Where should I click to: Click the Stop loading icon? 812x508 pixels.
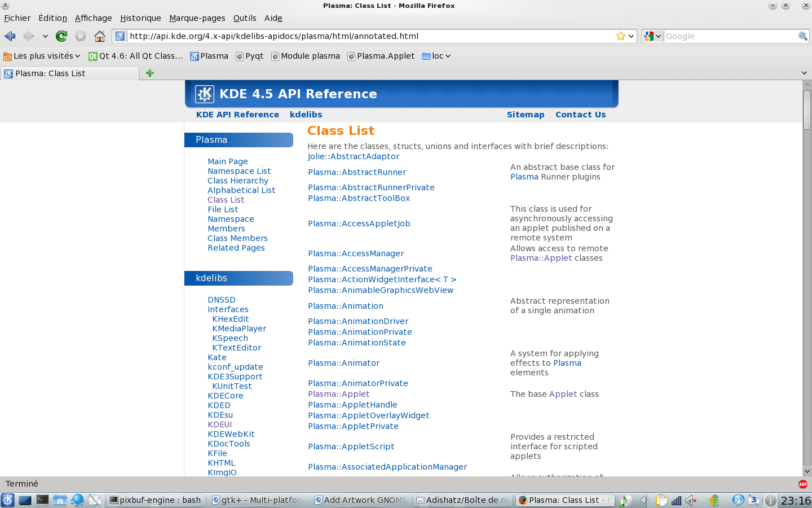coord(81,36)
